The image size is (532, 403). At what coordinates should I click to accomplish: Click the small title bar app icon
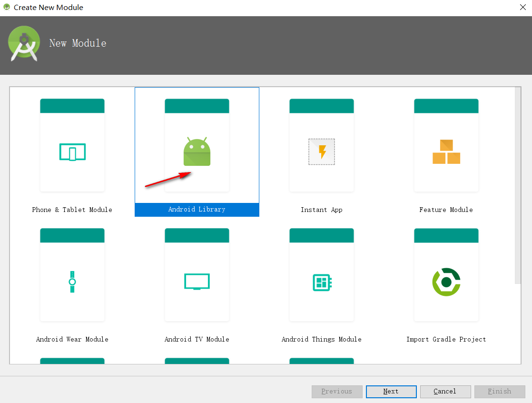(x=7, y=7)
